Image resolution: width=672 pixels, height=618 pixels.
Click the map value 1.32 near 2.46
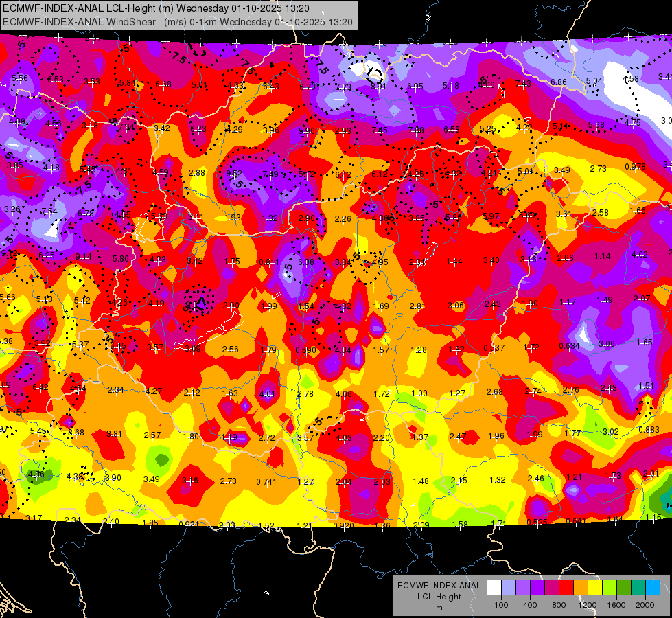pos(497,480)
